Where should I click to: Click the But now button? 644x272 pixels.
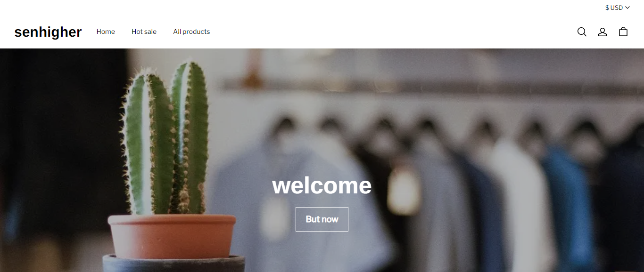(x=322, y=219)
